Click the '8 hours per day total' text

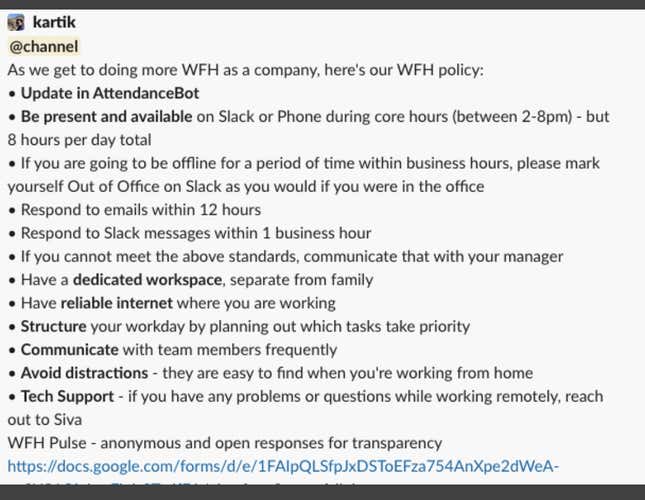tap(79, 140)
